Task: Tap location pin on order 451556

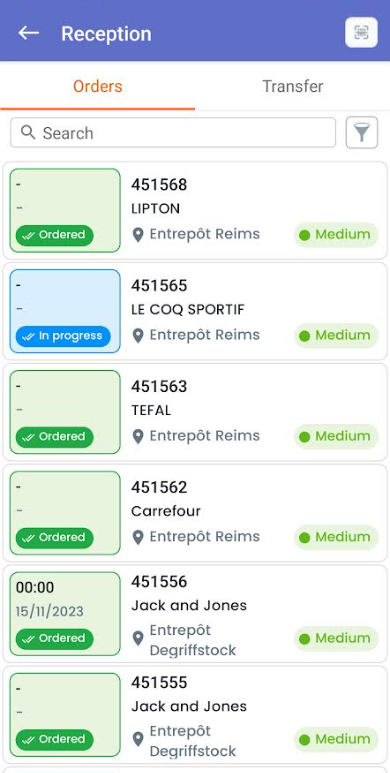Action: pos(138,638)
